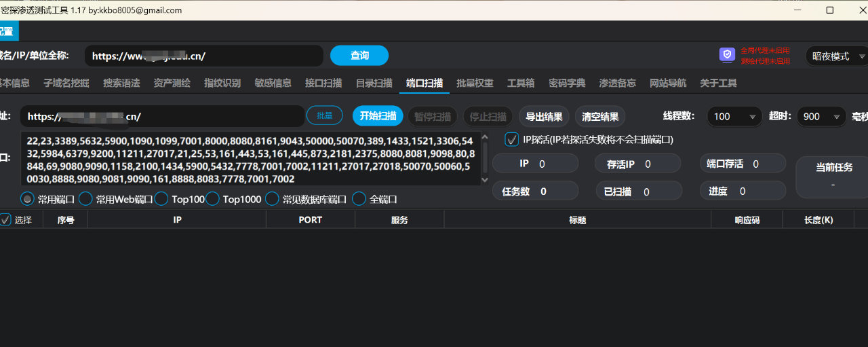Toggle the IP探活 checkbox

coord(512,139)
